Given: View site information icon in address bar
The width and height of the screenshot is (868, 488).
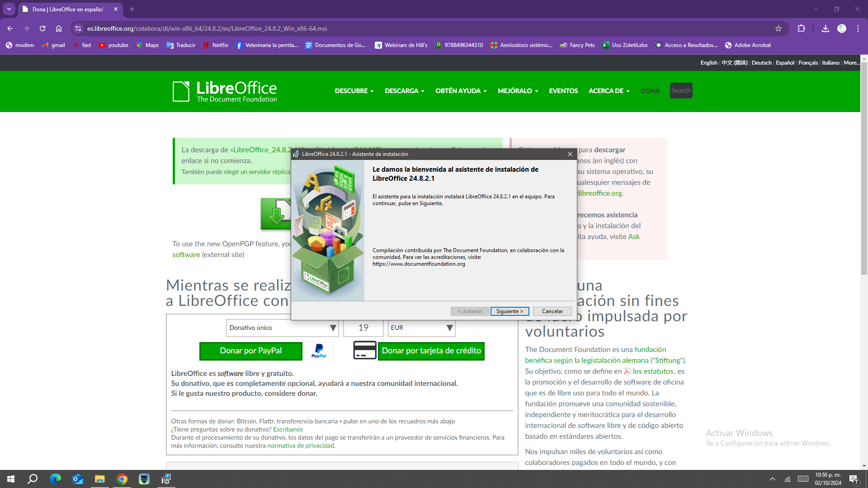Looking at the screenshot, I should click(78, 28).
